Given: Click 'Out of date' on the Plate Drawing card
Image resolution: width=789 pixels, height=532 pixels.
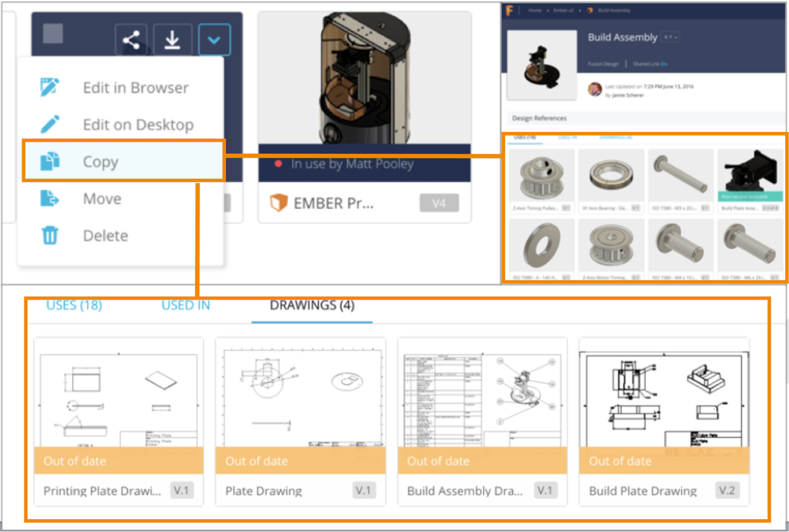Looking at the screenshot, I should click(x=256, y=461).
